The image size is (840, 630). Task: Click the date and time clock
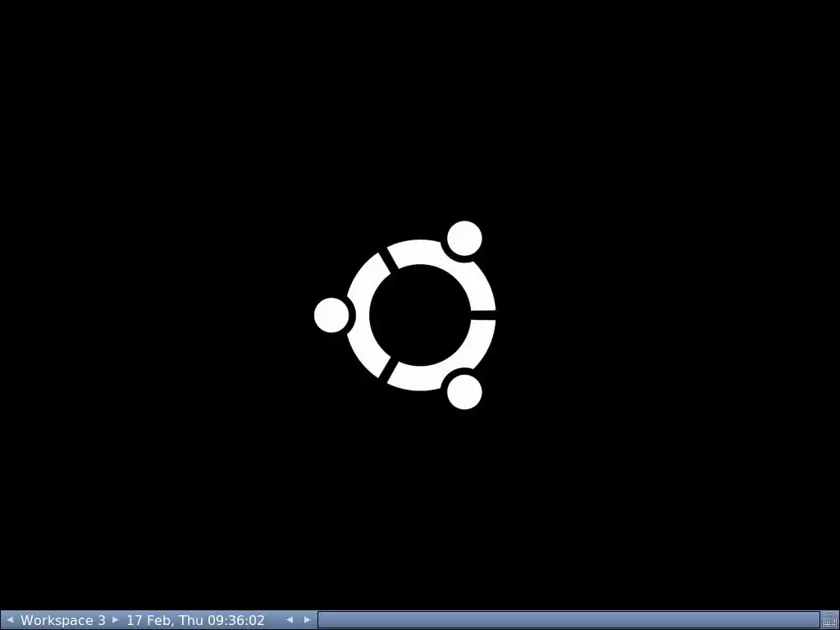point(195,620)
